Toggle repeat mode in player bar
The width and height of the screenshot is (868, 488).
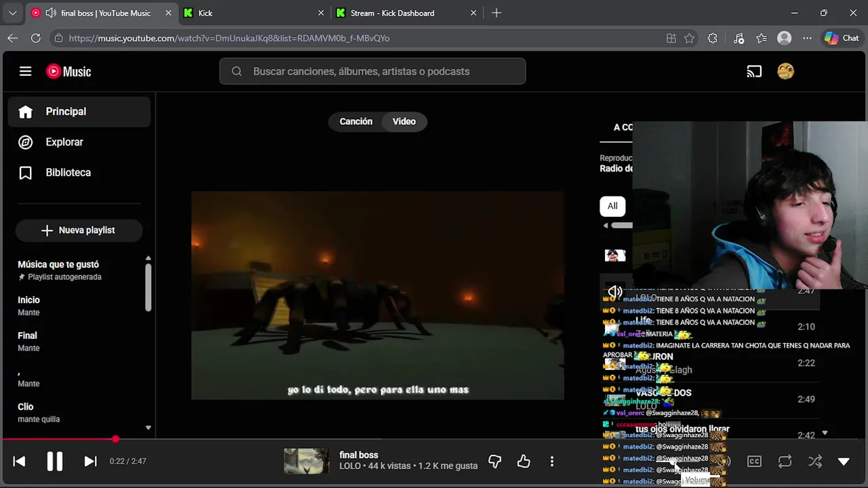pos(785,462)
